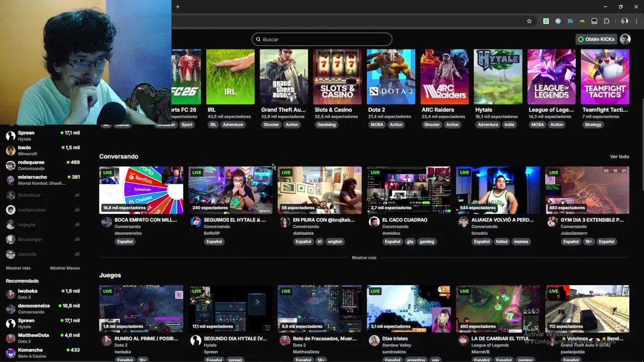Open the EN PIURA CON @brujitab... stream thumbnail
Viewport: 644px width, 362px height.
319,190
